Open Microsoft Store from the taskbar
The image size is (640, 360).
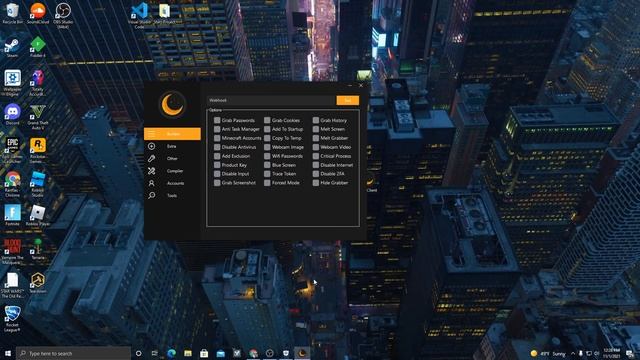204,353
